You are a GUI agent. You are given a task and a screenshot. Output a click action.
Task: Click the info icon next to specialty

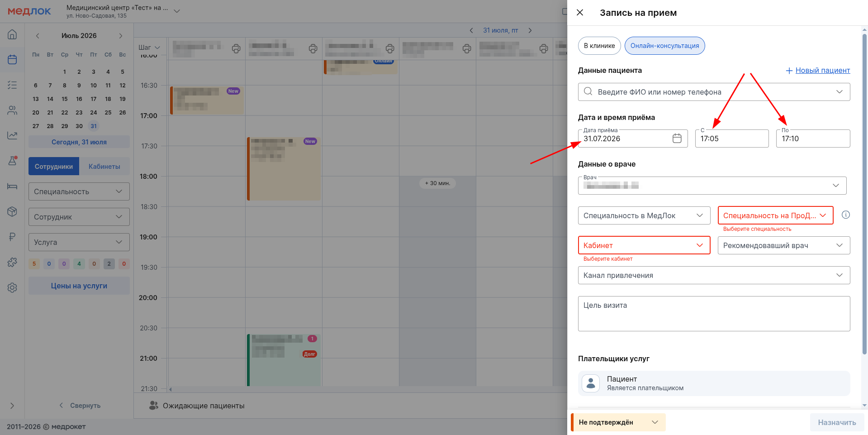point(845,215)
